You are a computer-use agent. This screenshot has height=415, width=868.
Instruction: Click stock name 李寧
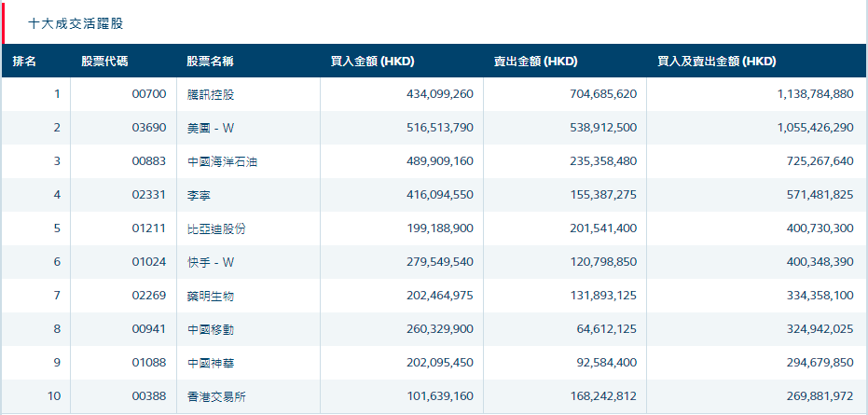(x=199, y=195)
